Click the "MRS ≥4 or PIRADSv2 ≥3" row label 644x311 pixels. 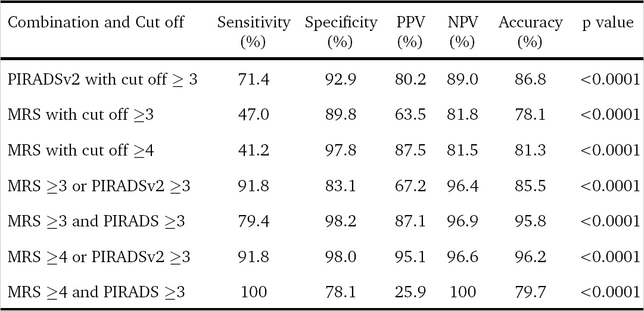(x=99, y=257)
